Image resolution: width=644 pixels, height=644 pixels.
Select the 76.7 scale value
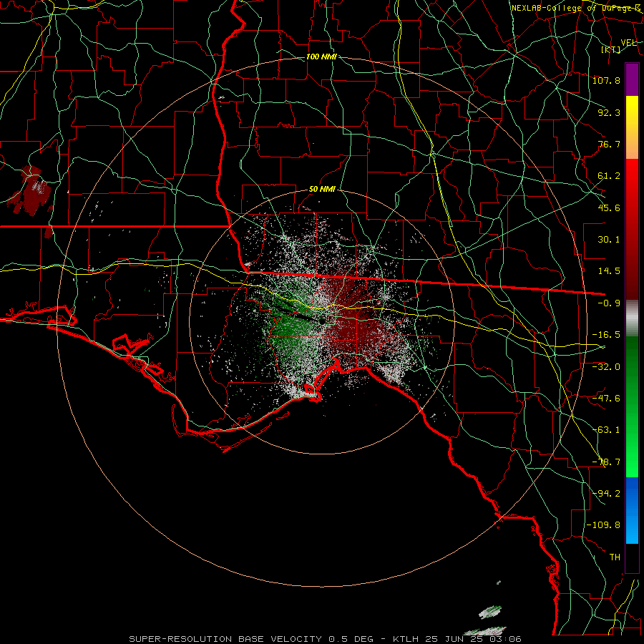[x=609, y=144]
